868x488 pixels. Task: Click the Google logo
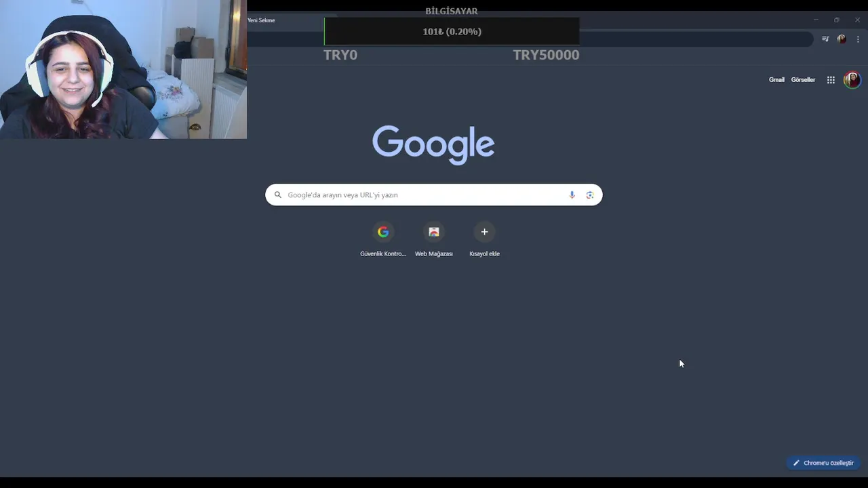coord(433,144)
